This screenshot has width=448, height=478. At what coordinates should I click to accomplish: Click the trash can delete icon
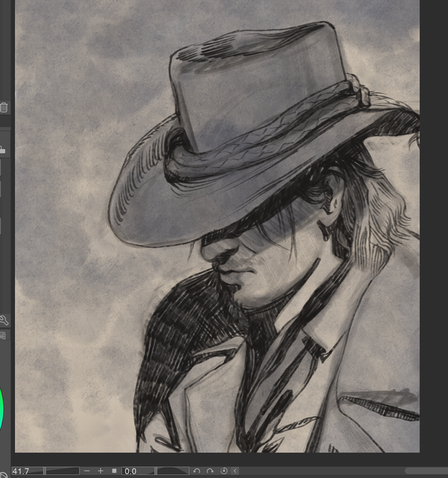[x=4, y=108]
